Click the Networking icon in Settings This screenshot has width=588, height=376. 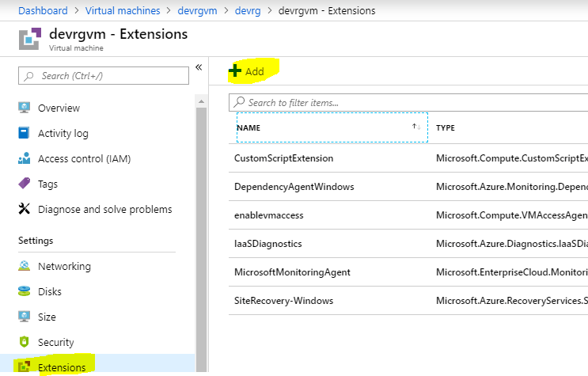[x=24, y=266]
